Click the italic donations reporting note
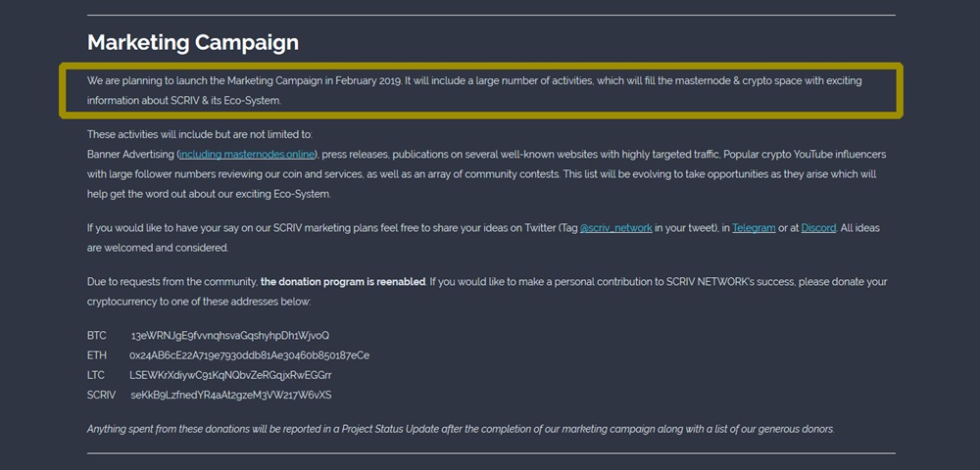This screenshot has height=470, width=980. (x=461, y=429)
